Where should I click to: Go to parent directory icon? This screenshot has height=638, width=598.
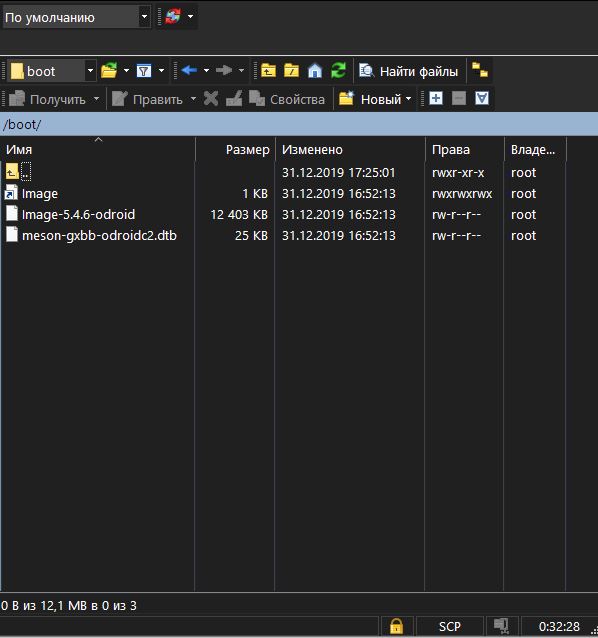[268, 71]
